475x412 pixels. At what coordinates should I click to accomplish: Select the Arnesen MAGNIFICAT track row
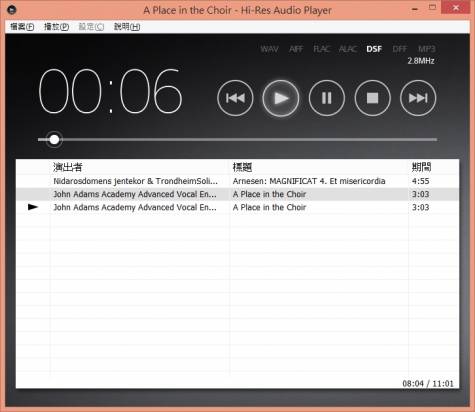tap(237, 181)
